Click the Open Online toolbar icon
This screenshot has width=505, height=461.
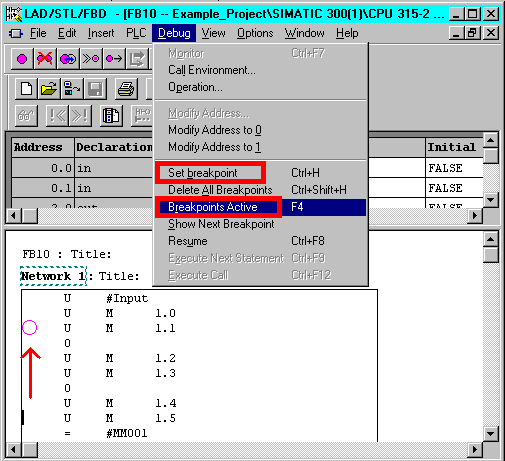click(x=72, y=89)
